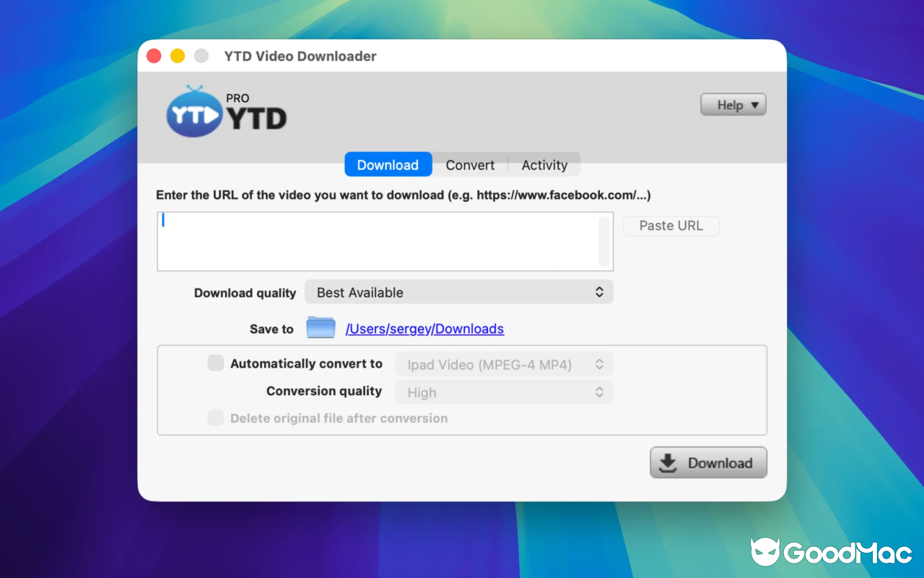This screenshot has width=924, height=578.
Task: Click the chevron icon on Ipad Video selector
Action: pyautogui.click(x=599, y=364)
